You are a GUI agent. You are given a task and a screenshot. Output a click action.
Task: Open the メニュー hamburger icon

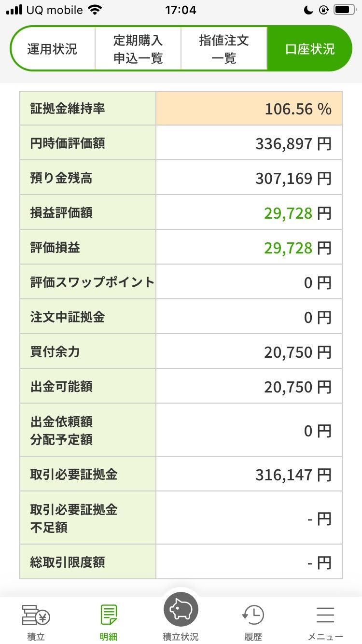(325, 616)
